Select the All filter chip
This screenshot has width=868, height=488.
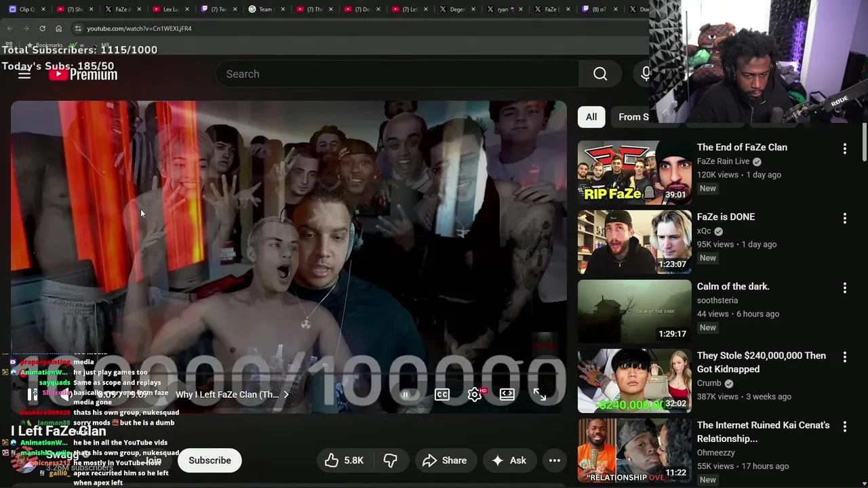click(x=591, y=117)
